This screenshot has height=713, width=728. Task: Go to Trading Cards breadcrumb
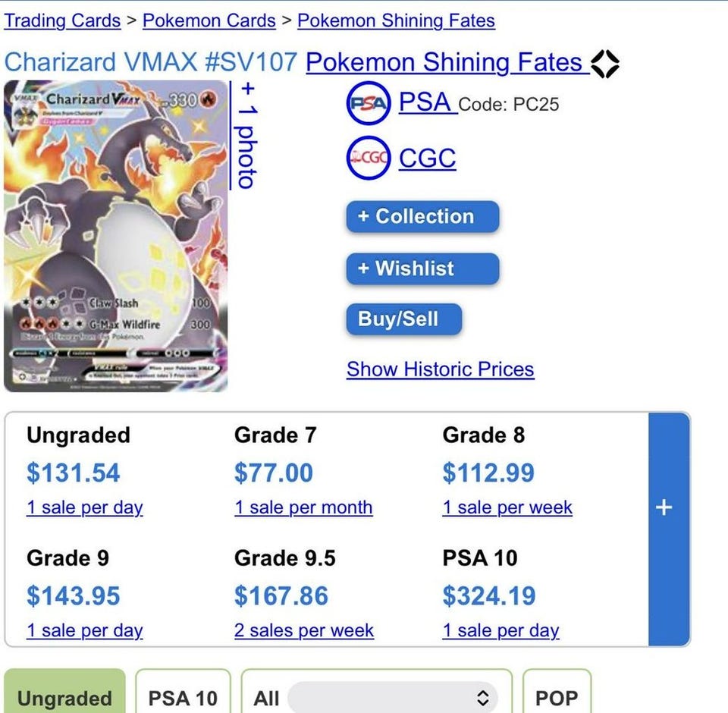pos(62,20)
